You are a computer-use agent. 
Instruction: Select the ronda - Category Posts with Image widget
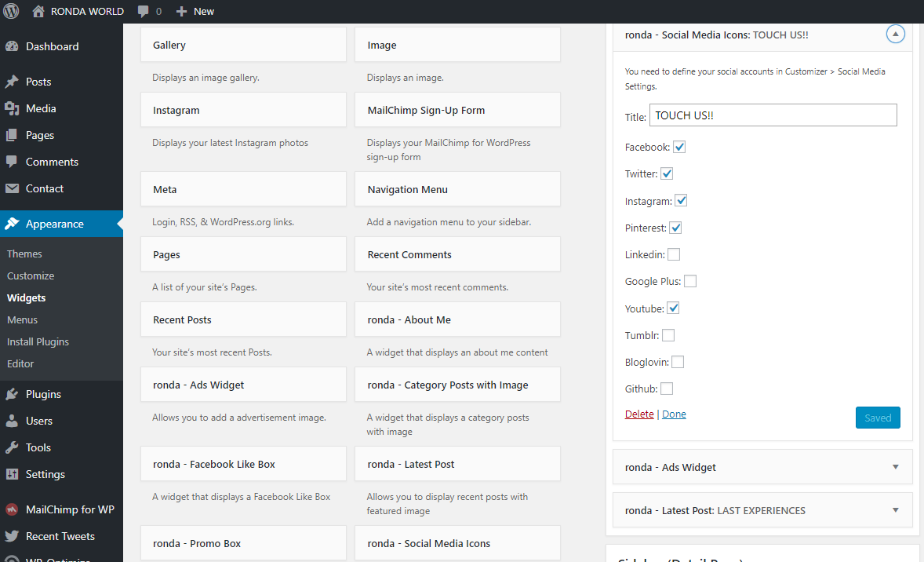457,385
